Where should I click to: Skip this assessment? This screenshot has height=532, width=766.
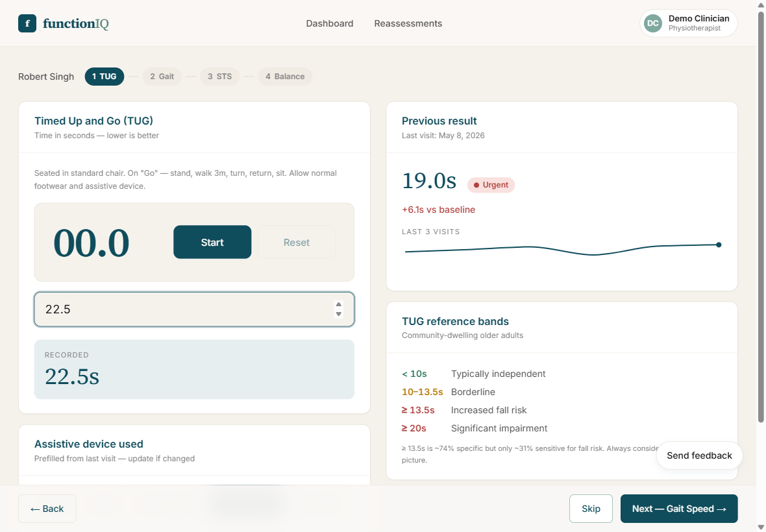pos(591,509)
